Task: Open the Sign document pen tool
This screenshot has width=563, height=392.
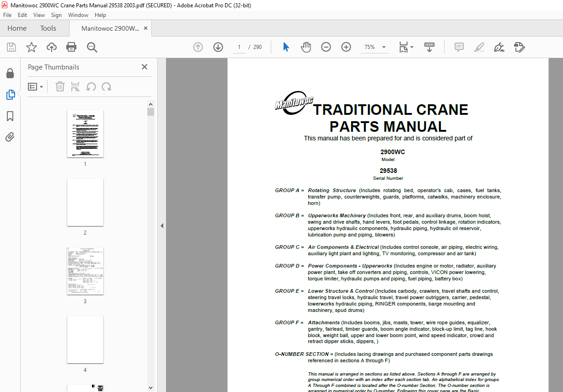Action: tap(499, 47)
